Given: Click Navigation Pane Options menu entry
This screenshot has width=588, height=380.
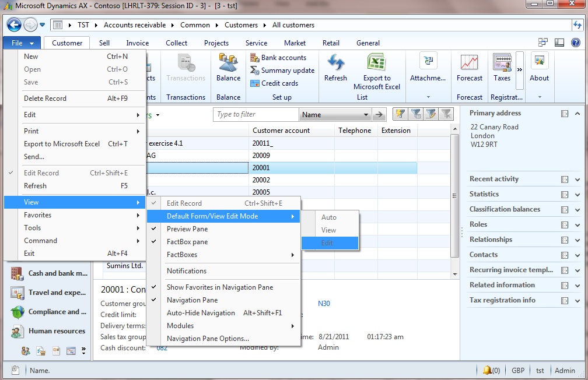Looking at the screenshot, I should point(223,339).
